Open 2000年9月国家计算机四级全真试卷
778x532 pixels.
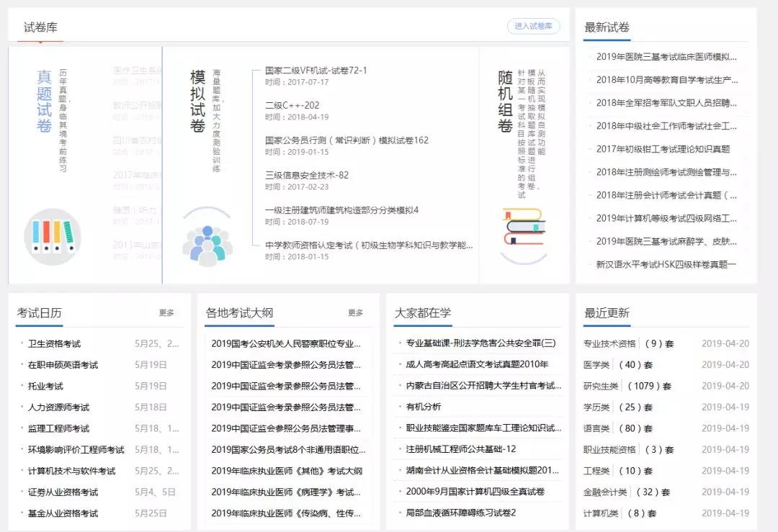point(475,492)
